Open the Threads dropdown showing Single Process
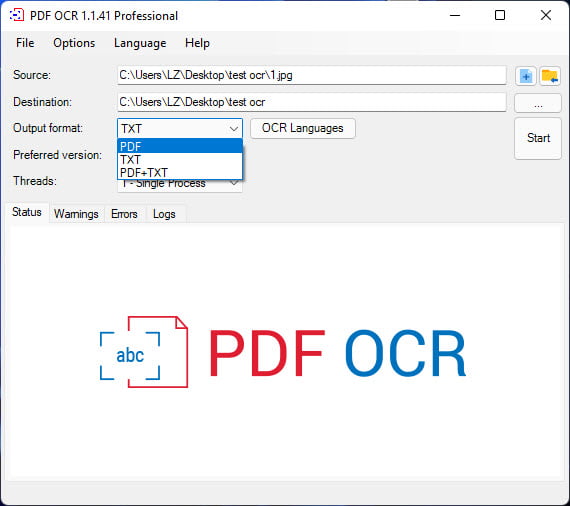The height and width of the screenshot is (506, 570). 180,185
